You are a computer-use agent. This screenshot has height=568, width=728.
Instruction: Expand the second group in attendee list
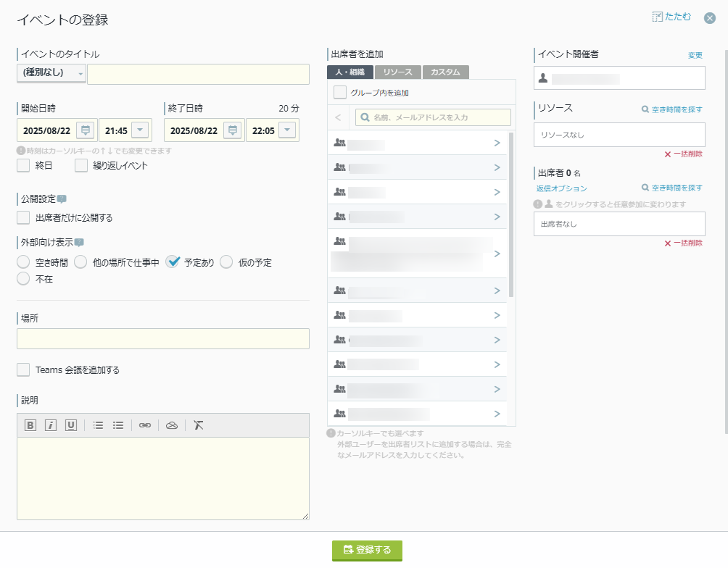pos(497,167)
